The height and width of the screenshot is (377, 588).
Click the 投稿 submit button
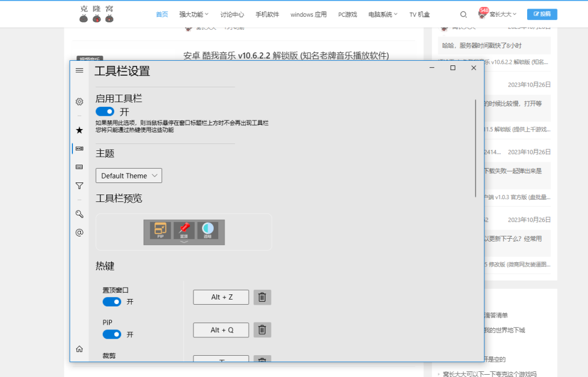542,14
